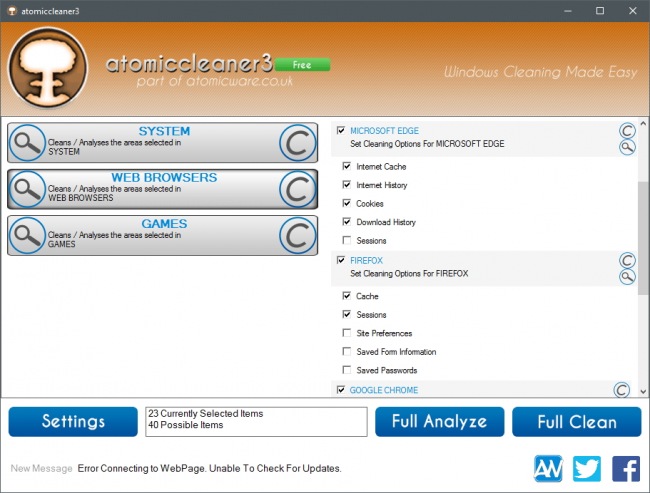
Task: Start Full Clean
Action: [x=577, y=422]
